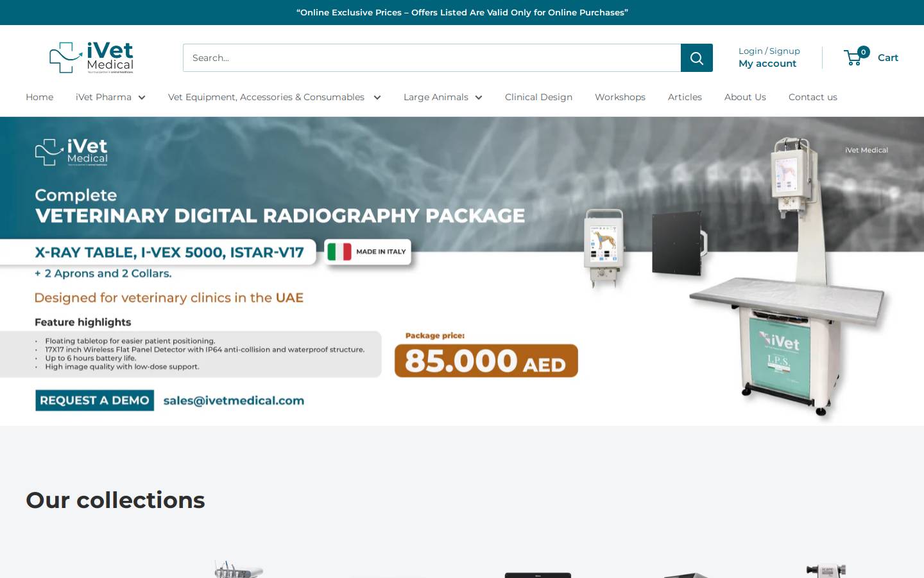Open the iVet Pharma menu
This screenshot has height=578, width=924.
[x=103, y=97]
